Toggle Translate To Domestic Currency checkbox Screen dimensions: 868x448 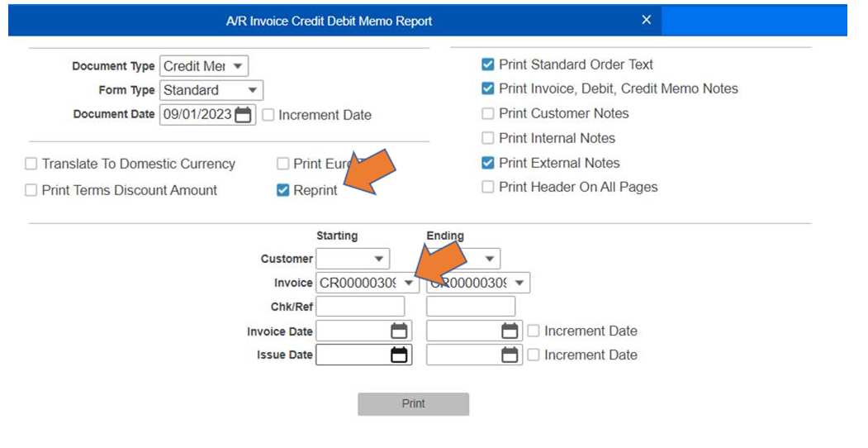pyautogui.click(x=31, y=164)
